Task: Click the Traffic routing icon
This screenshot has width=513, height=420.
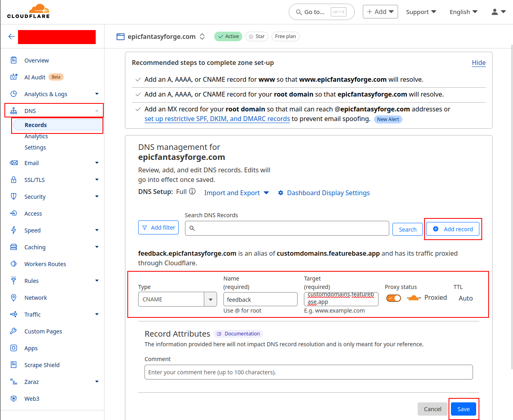Action: (14, 314)
